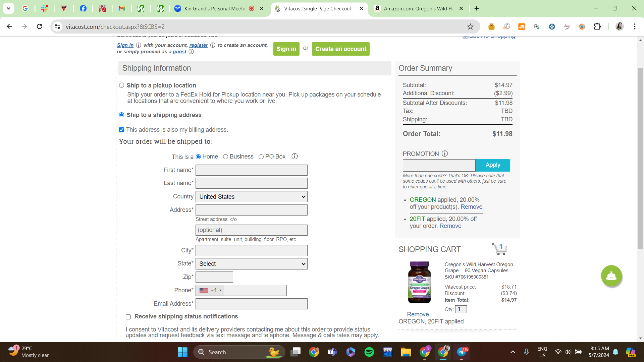
Task: Click the guest checkout link
Action: click(179, 52)
